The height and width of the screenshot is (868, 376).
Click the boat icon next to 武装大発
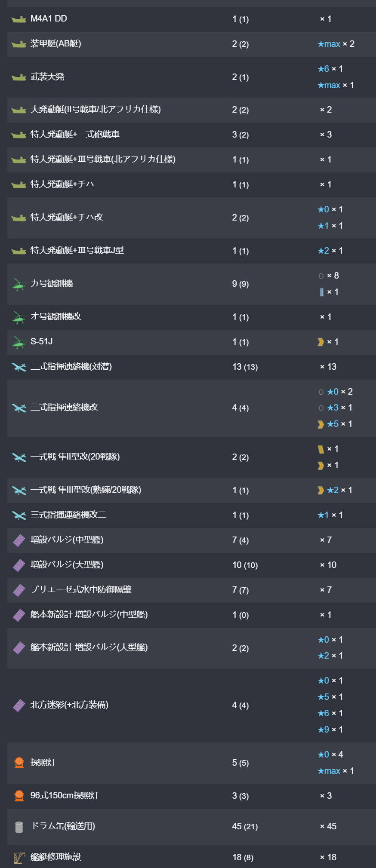point(19,77)
